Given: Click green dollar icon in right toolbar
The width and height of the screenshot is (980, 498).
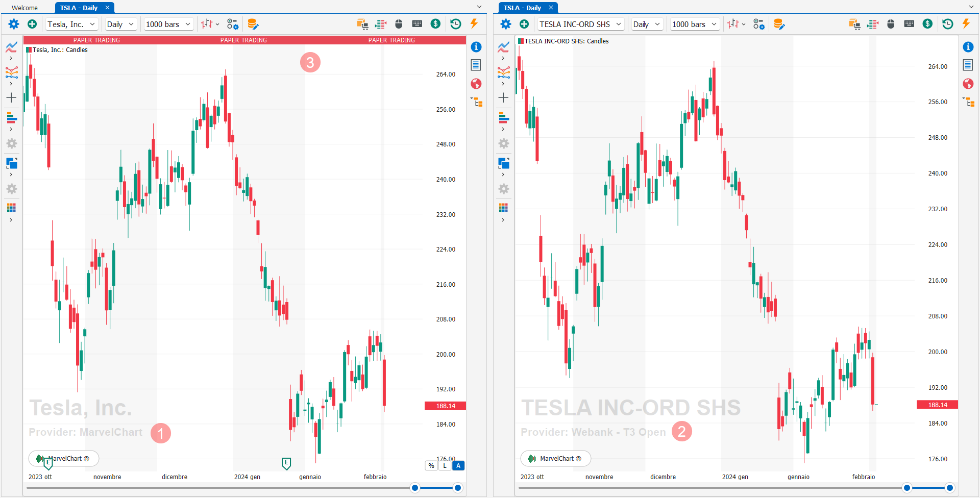Looking at the screenshot, I should pyautogui.click(x=927, y=24).
